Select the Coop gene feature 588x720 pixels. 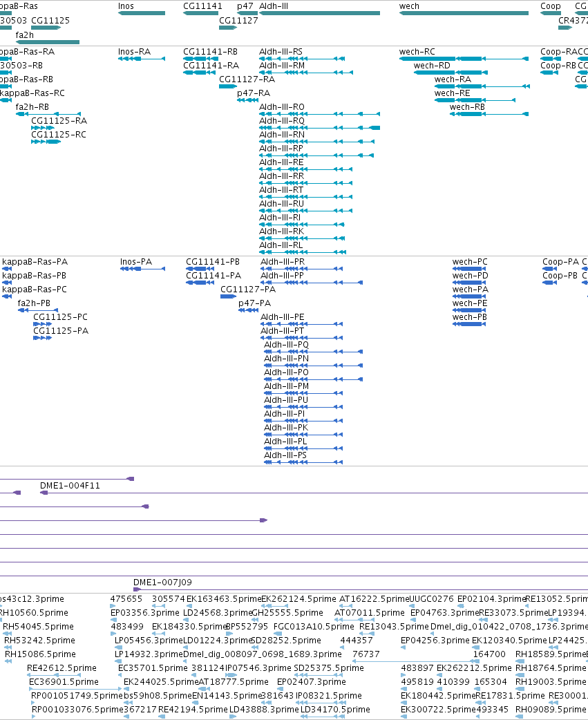tap(551, 13)
